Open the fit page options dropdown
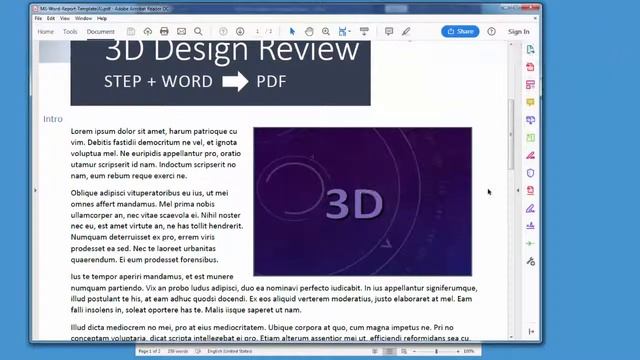 tap(344, 31)
